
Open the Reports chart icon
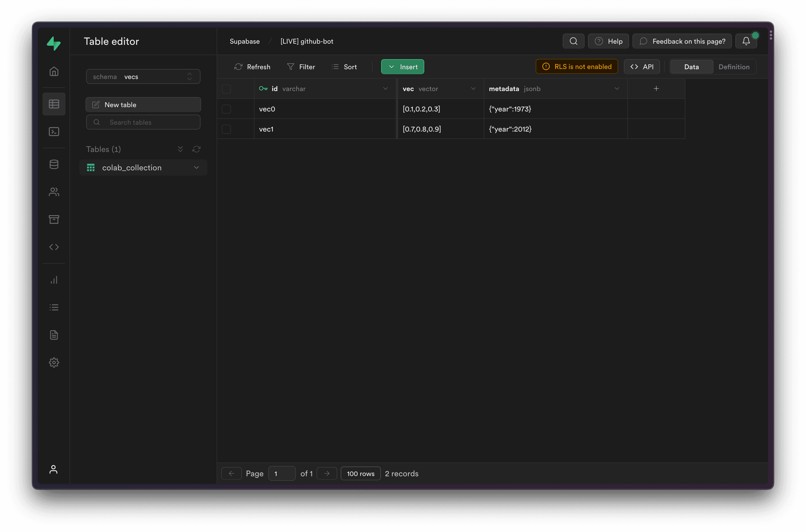pyautogui.click(x=54, y=280)
